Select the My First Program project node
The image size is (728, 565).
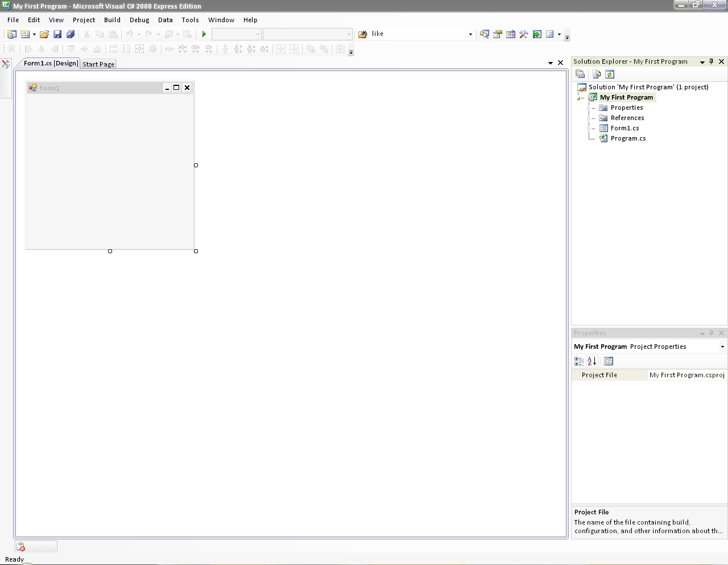tap(626, 97)
